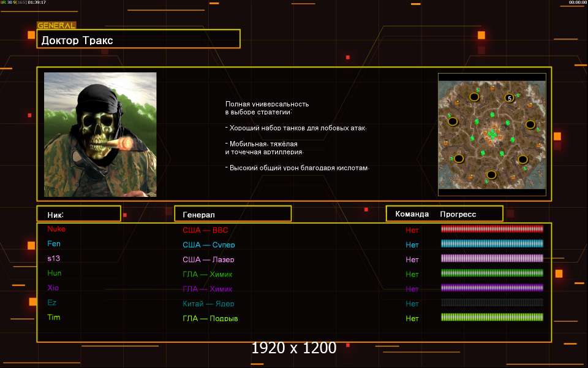
Task: Click the Генерал column header
Action: pos(233,213)
